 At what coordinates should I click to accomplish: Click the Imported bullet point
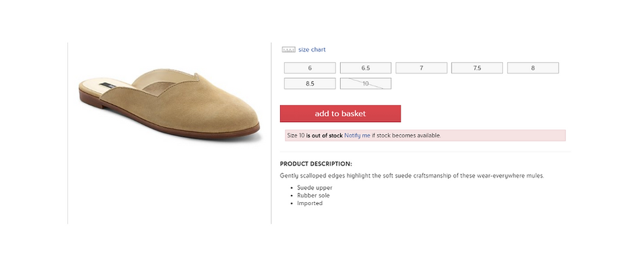[x=310, y=203]
